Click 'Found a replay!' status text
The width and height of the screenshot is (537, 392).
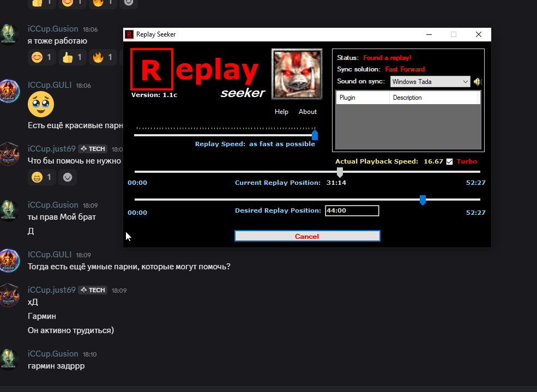pyautogui.click(x=387, y=57)
